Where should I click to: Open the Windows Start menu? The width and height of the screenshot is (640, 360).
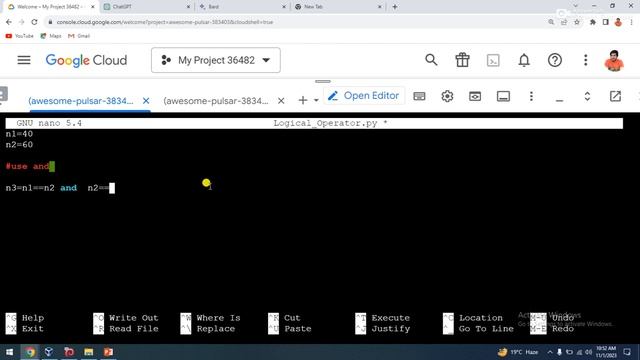[x=9, y=352]
